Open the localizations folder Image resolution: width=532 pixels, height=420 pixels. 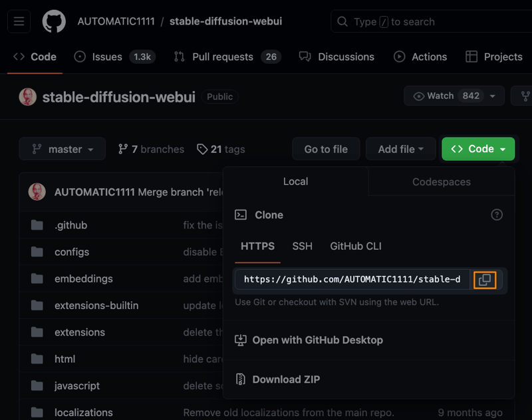click(84, 413)
